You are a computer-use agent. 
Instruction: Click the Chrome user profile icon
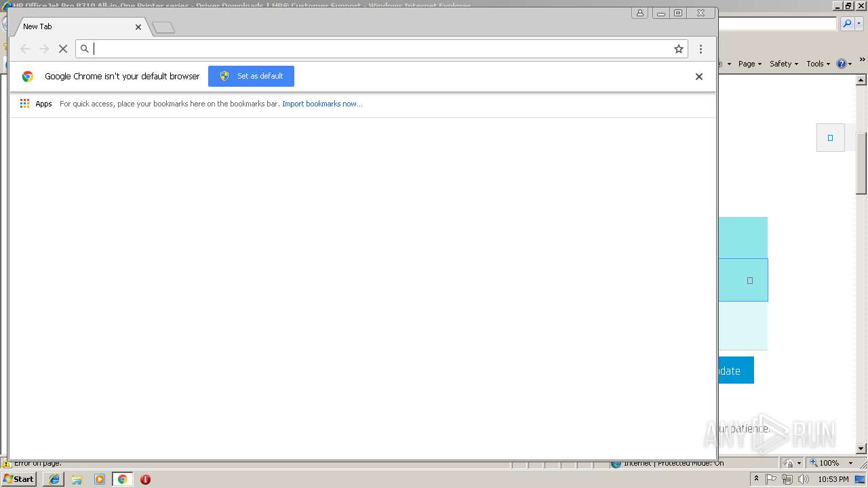[639, 13]
